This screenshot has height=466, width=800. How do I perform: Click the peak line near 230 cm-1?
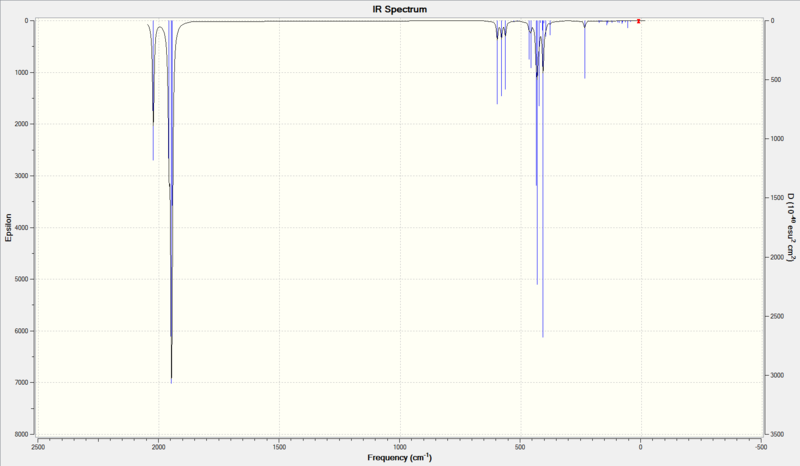(585, 50)
